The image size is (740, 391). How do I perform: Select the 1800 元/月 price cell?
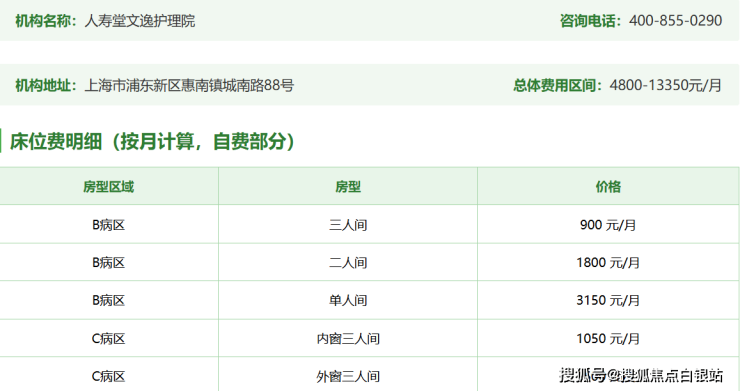pos(608,263)
